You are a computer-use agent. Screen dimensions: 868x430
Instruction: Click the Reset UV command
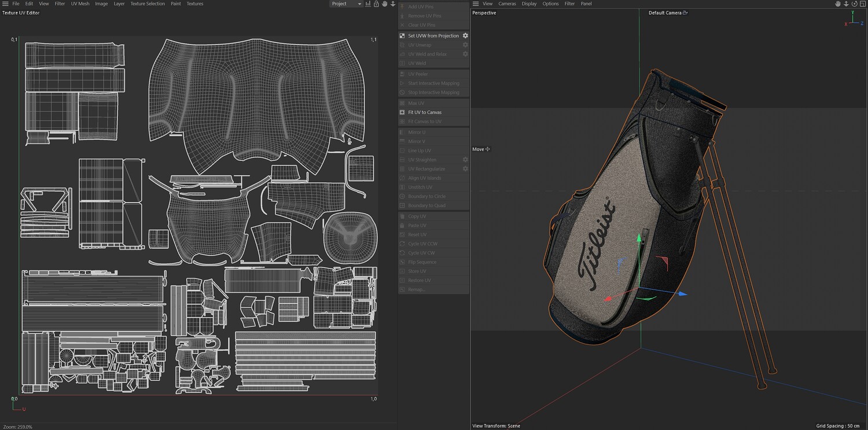click(434, 234)
